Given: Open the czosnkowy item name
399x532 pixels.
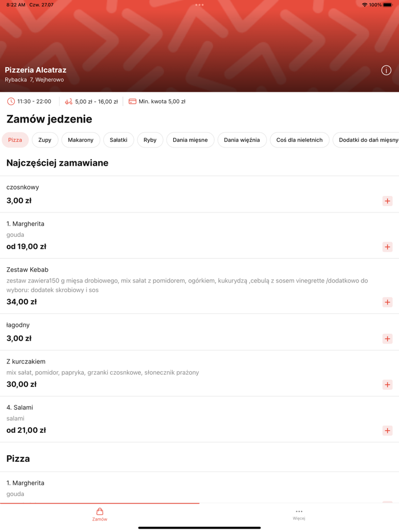Looking at the screenshot, I should click(23, 187).
